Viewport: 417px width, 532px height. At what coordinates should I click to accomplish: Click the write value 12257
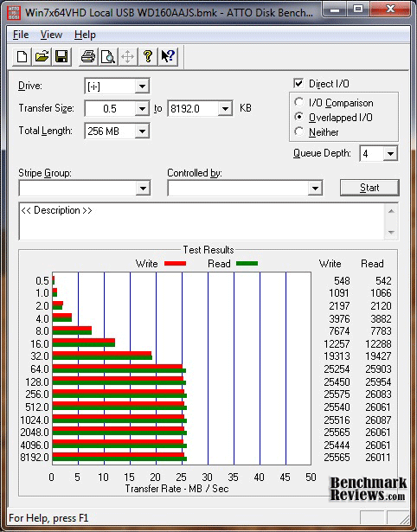(x=337, y=343)
